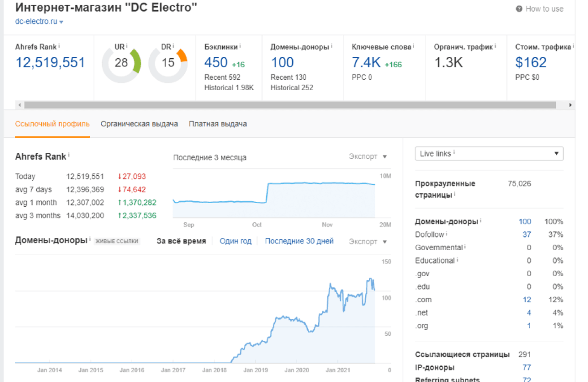Click info icon beside UR gauge
The image size is (588, 382).
(127, 46)
